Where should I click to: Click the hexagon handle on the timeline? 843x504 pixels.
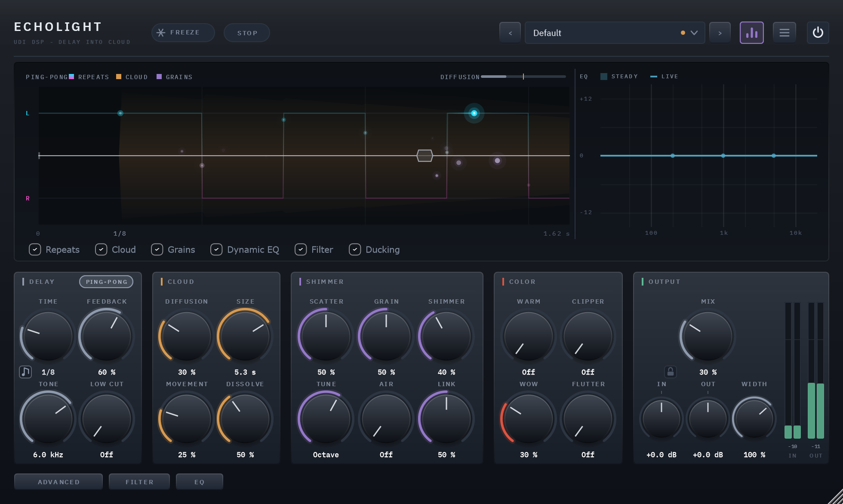(x=425, y=156)
